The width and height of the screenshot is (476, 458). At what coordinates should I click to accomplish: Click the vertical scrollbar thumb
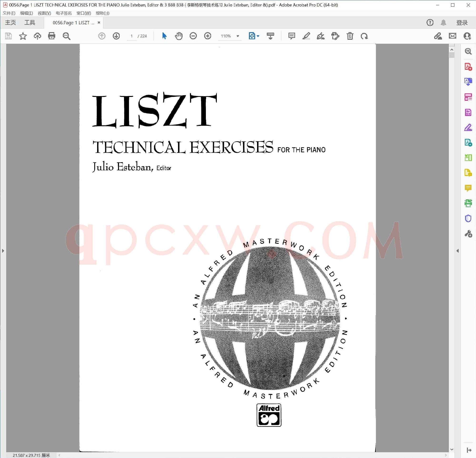click(x=451, y=55)
